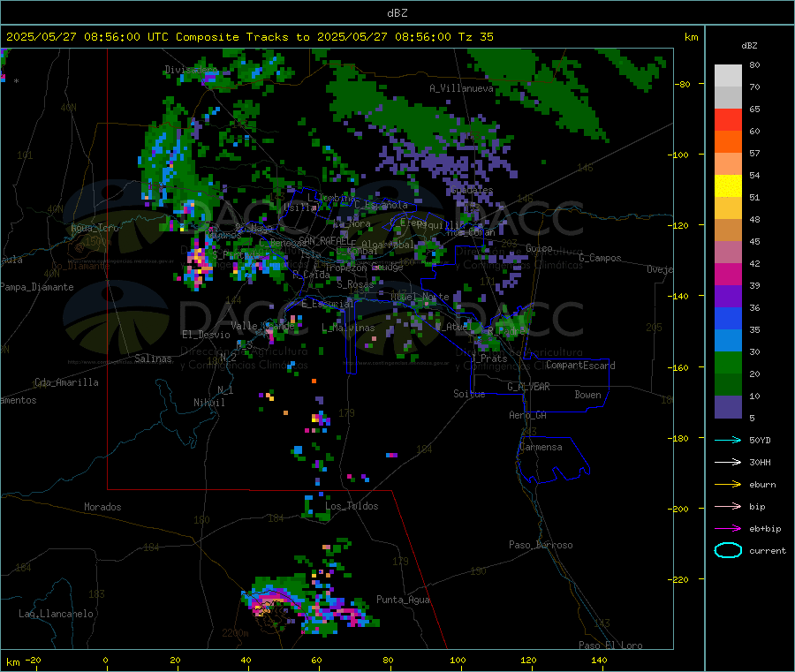Viewport: 795px width, 672px height.
Task: Click the Morados location label
Action: coord(102,507)
